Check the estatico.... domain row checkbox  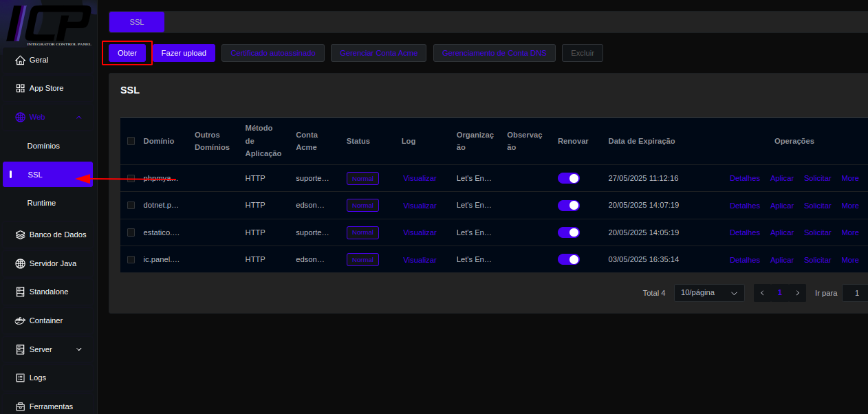(x=131, y=232)
